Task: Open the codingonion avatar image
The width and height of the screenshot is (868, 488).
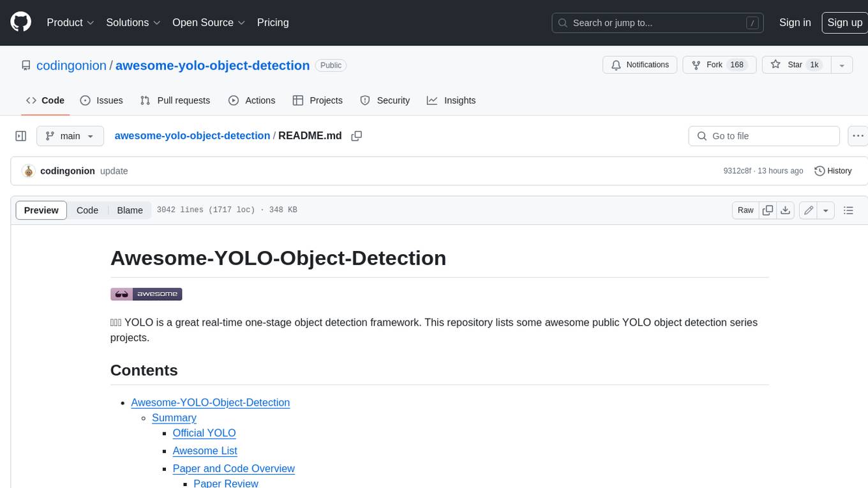Action: (x=28, y=171)
